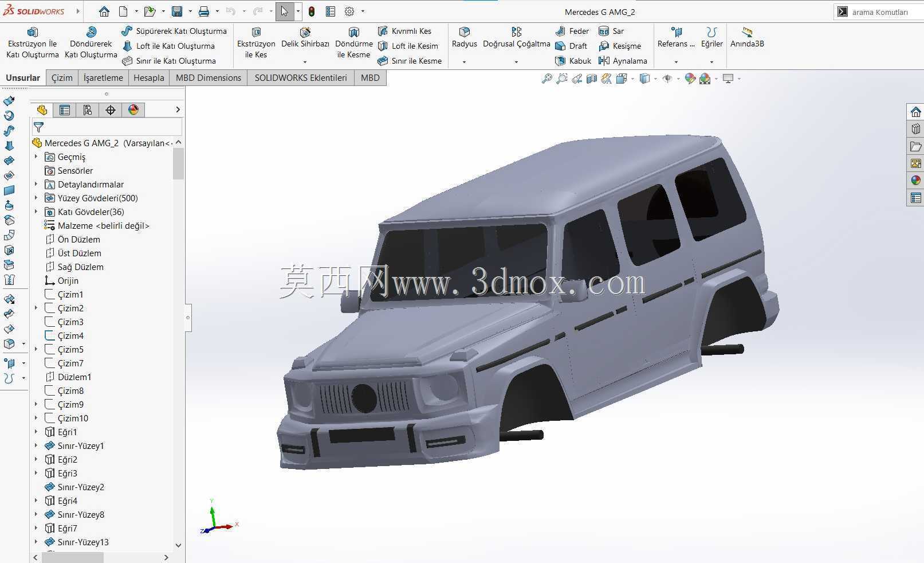This screenshot has width=924, height=563.
Task: Select Malzeme <belirli değil> item
Action: coord(97,226)
